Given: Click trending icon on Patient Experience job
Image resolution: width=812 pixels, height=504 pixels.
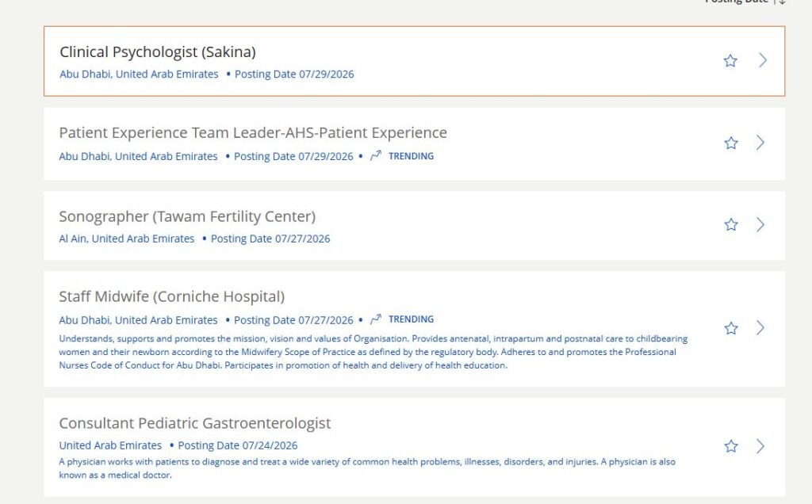Looking at the screenshot, I should pyautogui.click(x=376, y=155).
